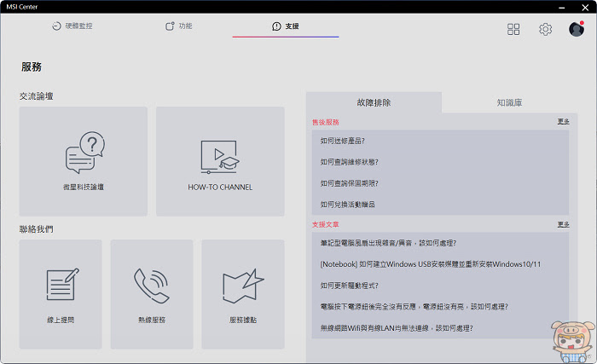Viewport: 597px width, 364px height.
Task: Click the 交流論壇 section label
Action: (36, 96)
